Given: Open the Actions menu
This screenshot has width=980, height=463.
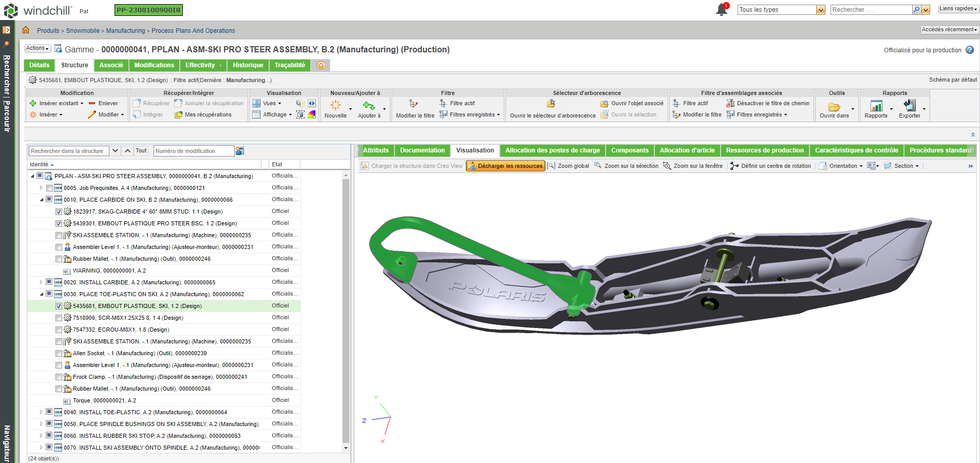Looking at the screenshot, I should 36,48.
